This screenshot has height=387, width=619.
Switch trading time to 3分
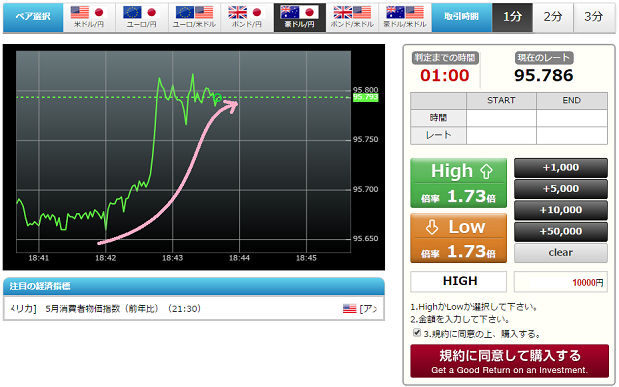[594, 17]
